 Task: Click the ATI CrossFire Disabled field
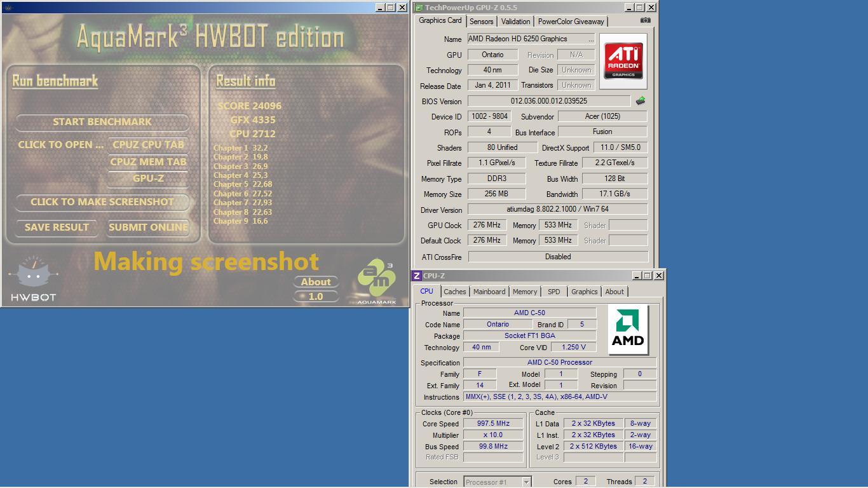[x=557, y=257]
